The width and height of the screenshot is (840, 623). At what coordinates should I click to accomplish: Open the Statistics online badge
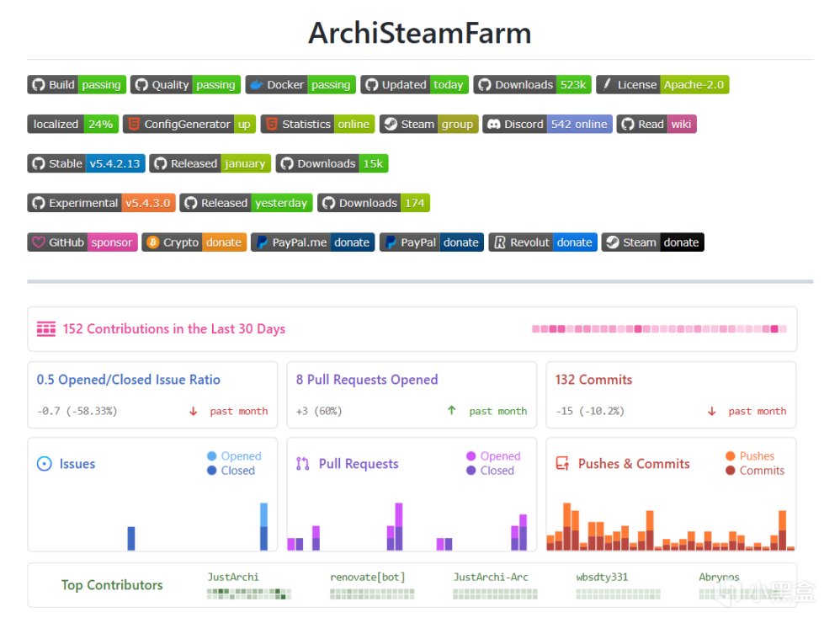pyautogui.click(x=318, y=125)
